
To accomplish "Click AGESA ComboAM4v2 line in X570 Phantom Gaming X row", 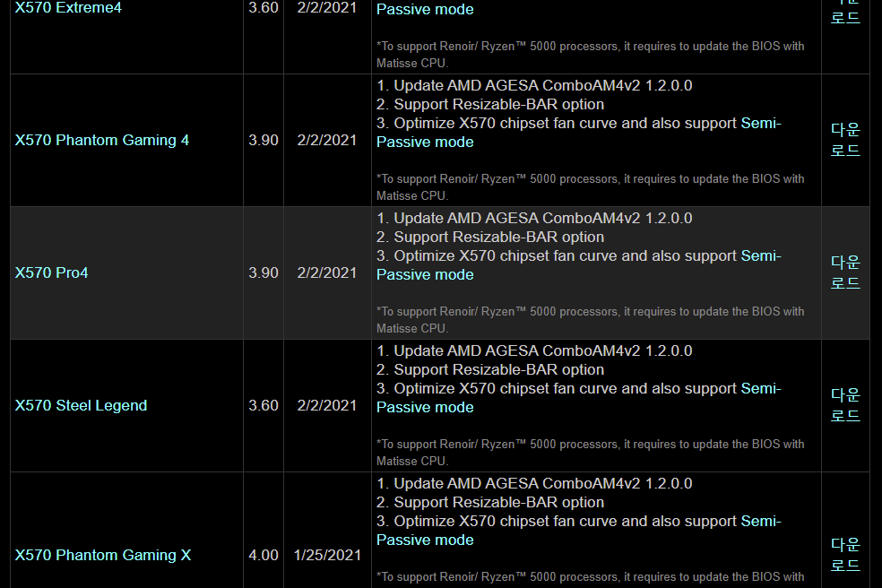I will pos(534,484).
